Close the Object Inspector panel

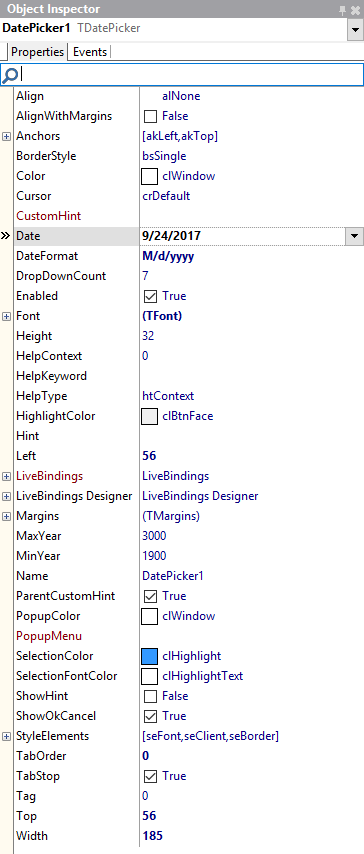(355, 9)
